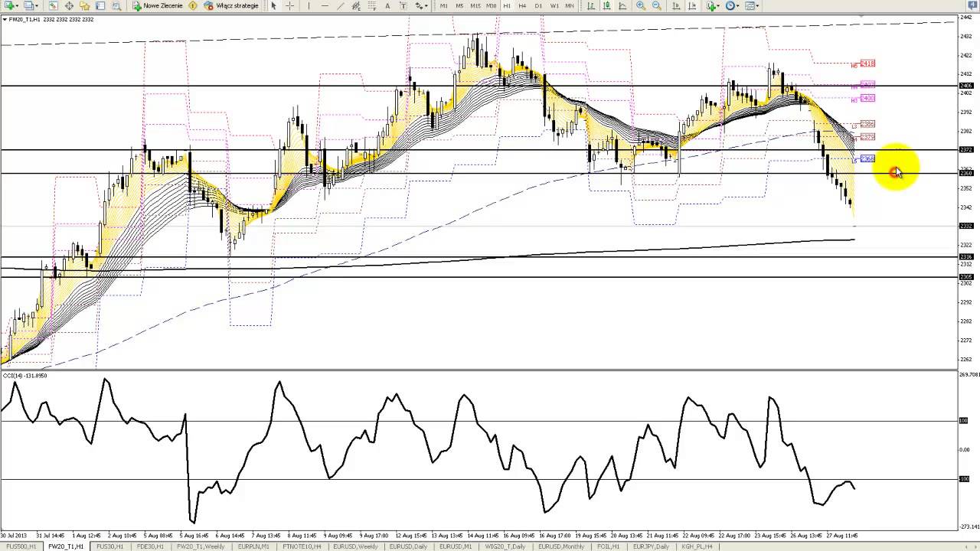The height and width of the screenshot is (551, 980).
Task: Open the periodicity clock dropdown
Action: pos(732,5)
